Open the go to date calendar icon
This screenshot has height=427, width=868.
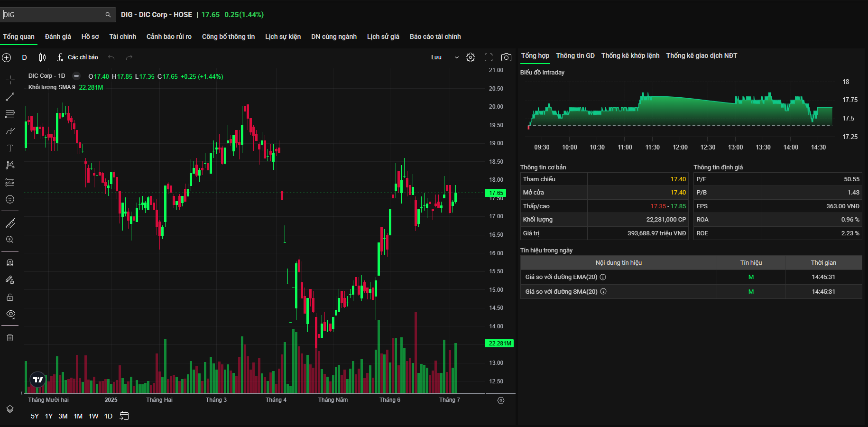[x=124, y=416]
